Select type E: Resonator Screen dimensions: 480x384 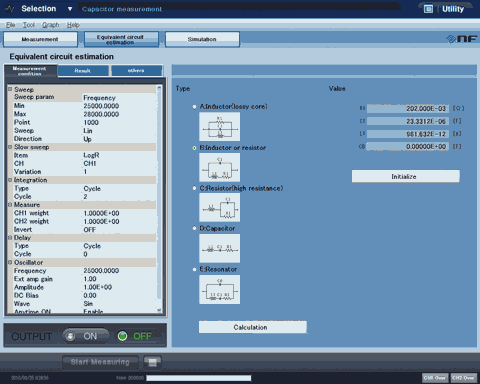point(194,269)
